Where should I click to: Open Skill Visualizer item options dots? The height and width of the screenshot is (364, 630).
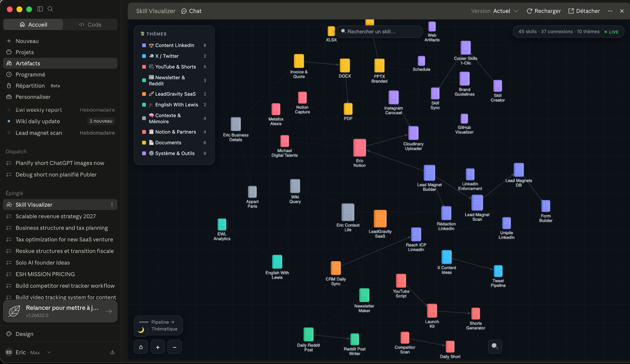click(112, 204)
